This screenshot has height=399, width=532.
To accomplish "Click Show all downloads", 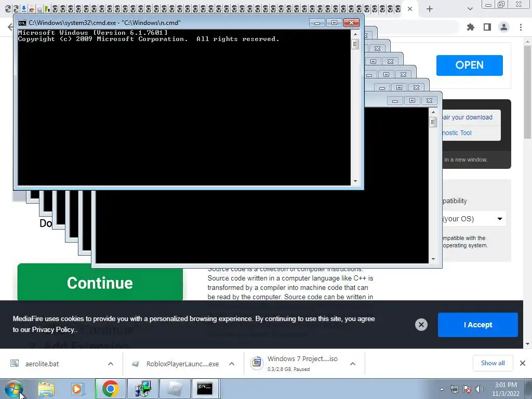I will (493, 363).
